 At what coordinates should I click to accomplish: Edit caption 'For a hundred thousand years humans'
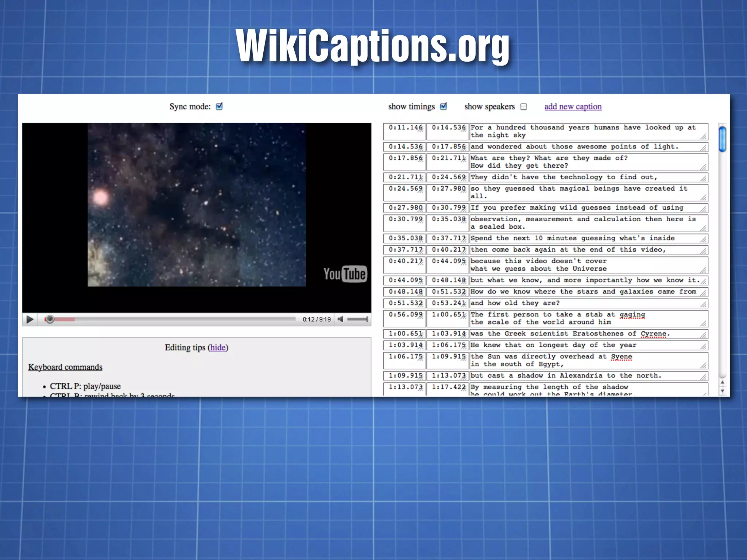(x=589, y=132)
